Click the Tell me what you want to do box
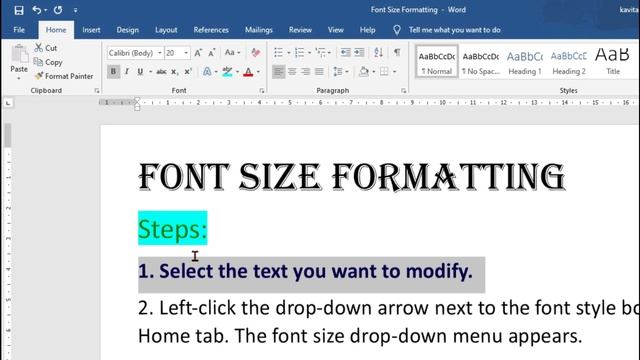Image resolution: width=640 pixels, height=360 pixels. coord(454,30)
